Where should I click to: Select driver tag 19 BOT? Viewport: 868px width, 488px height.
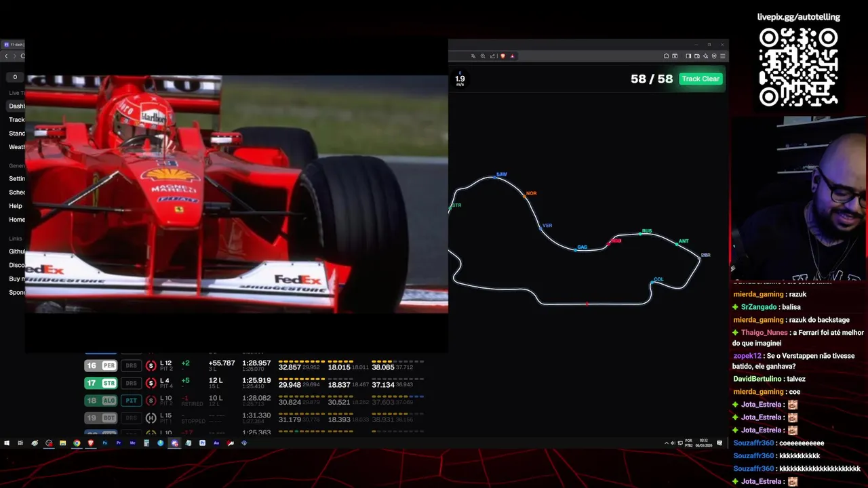coord(100,418)
